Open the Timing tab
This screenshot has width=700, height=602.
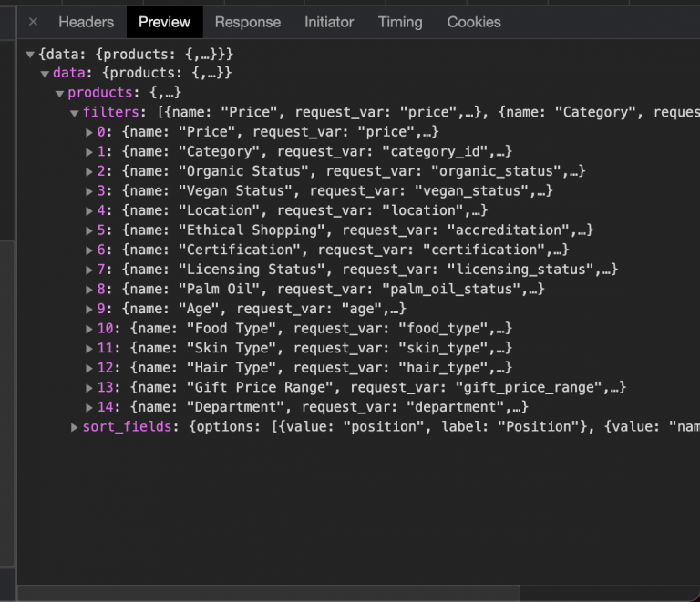(400, 22)
